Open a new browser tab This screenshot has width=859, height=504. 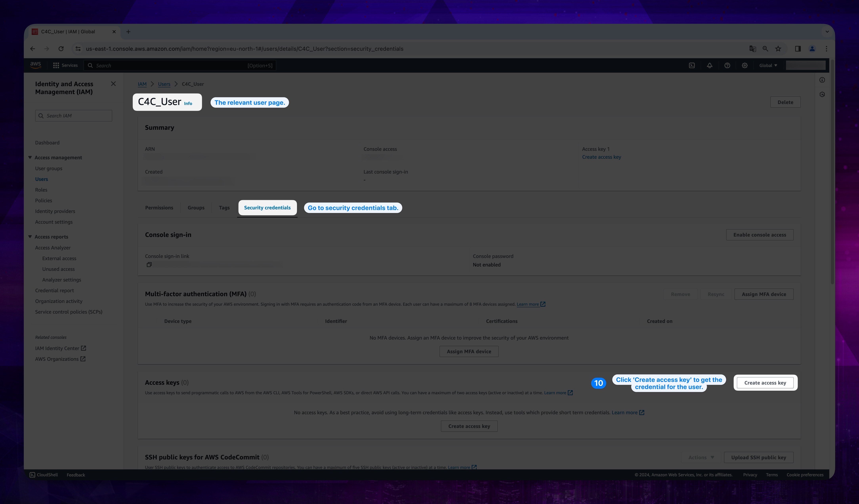tap(128, 32)
